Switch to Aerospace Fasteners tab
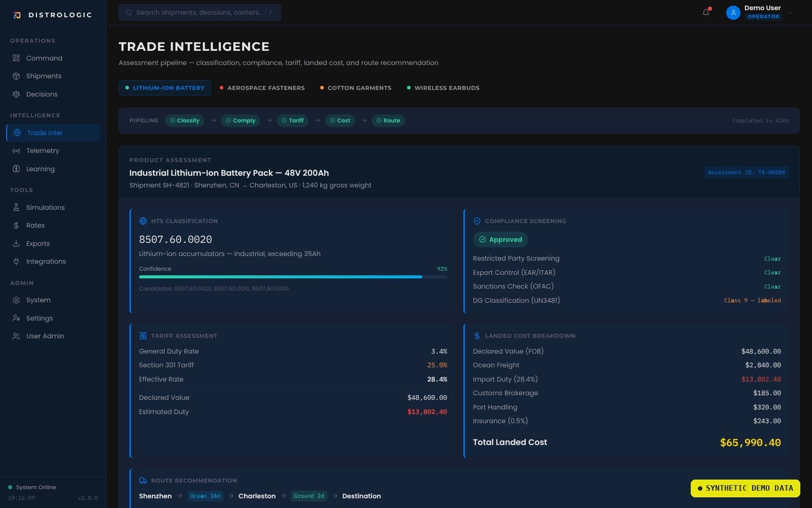The height and width of the screenshot is (508, 812). [x=262, y=88]
